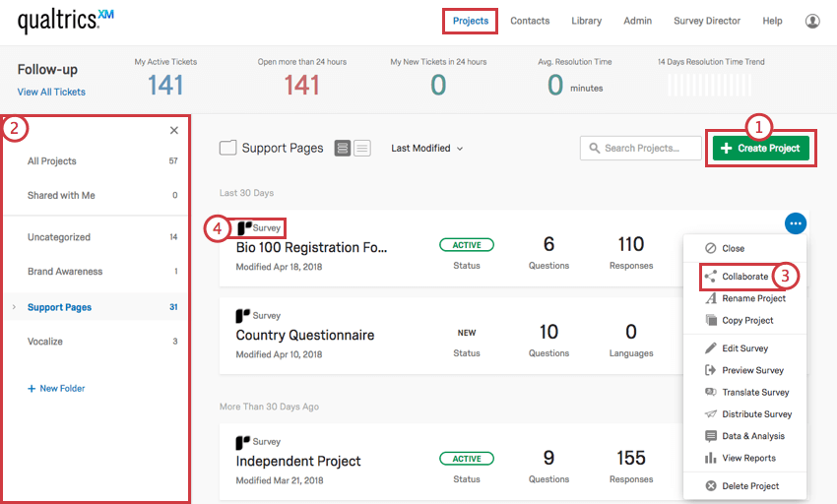The image size is (837, 504).
Task: Open the user account profile icon
Action: tap(812, 21)
